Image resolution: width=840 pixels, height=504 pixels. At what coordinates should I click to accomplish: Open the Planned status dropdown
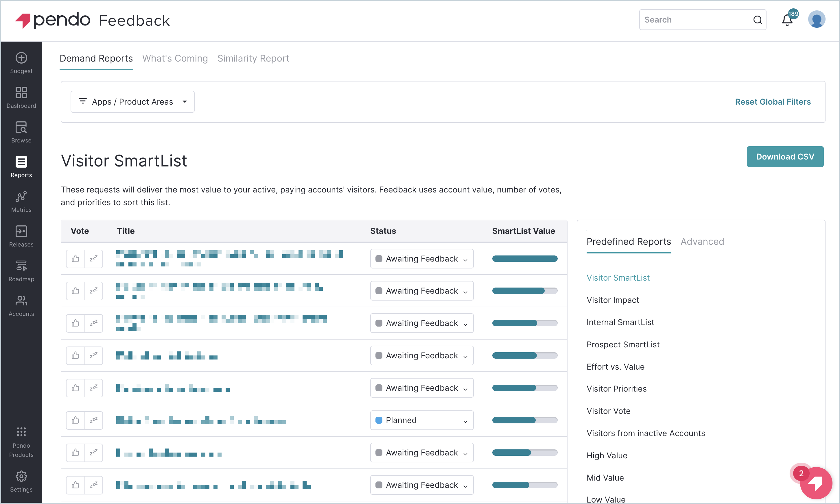[x=421, y=420]
